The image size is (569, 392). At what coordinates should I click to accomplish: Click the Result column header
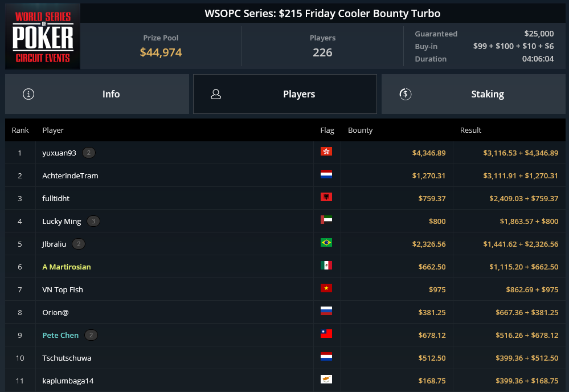[470, 130]
